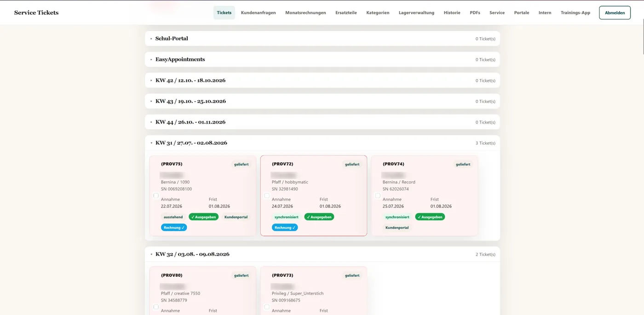The height and width of the screenshot is (315, 644).
Task: Click the Bernina / 1090 text
Action: tap(175, 182)
